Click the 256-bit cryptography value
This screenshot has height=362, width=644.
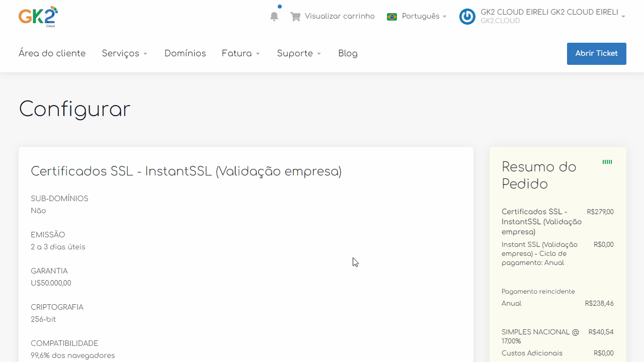tap(43, 319)
